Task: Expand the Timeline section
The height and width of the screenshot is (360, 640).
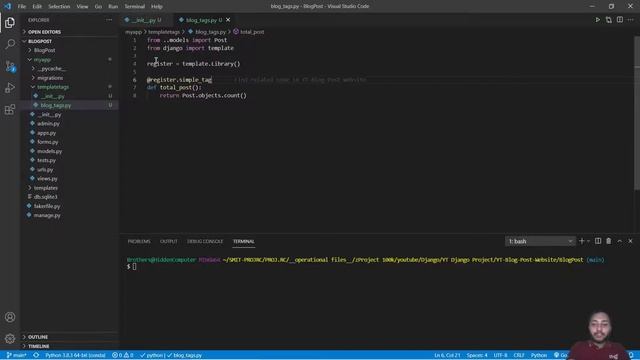Action: pyautogui.click(x=69, y=346)
